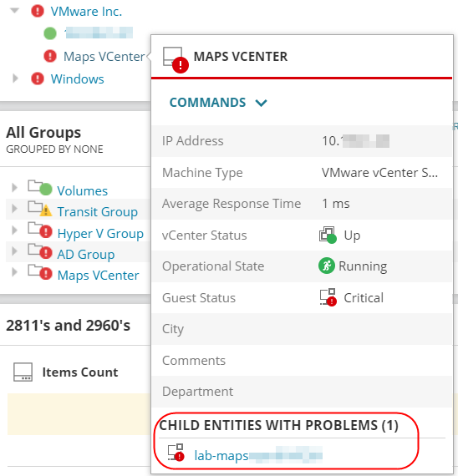The height and width of the screenshot is (476, 458).
Task: Click the Transit Group warning folder icon
Action: click(x=40, y=209)
